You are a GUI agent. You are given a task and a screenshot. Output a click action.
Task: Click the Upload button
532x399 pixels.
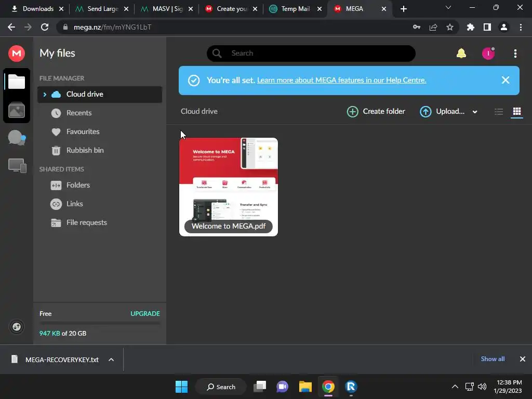(442, 111)
